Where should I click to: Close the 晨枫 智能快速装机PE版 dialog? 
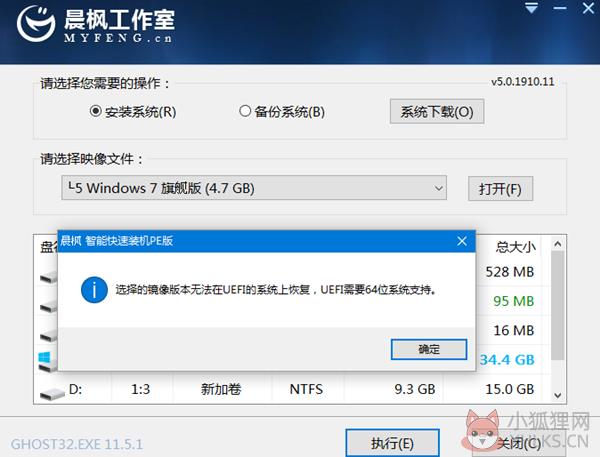(462, 241)
